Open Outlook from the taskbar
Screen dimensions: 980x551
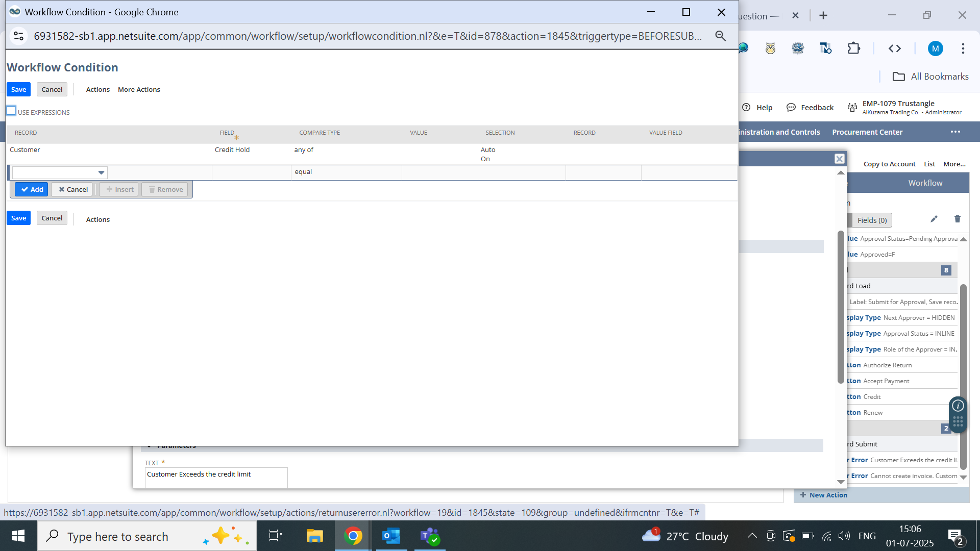point(391,536)
